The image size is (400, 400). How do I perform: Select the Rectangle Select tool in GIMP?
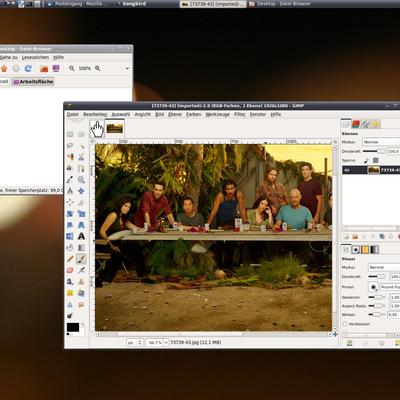[70, 134]
